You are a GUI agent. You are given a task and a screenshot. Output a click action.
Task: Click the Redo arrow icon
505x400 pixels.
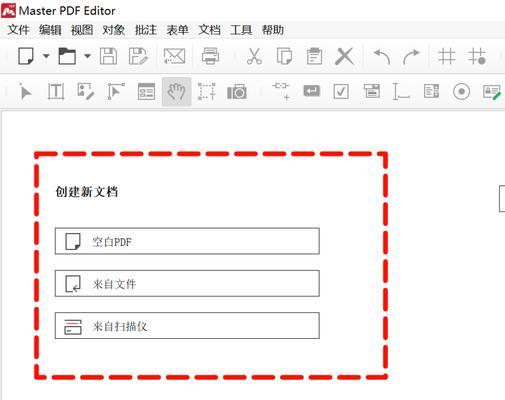(x=411, y=56)
